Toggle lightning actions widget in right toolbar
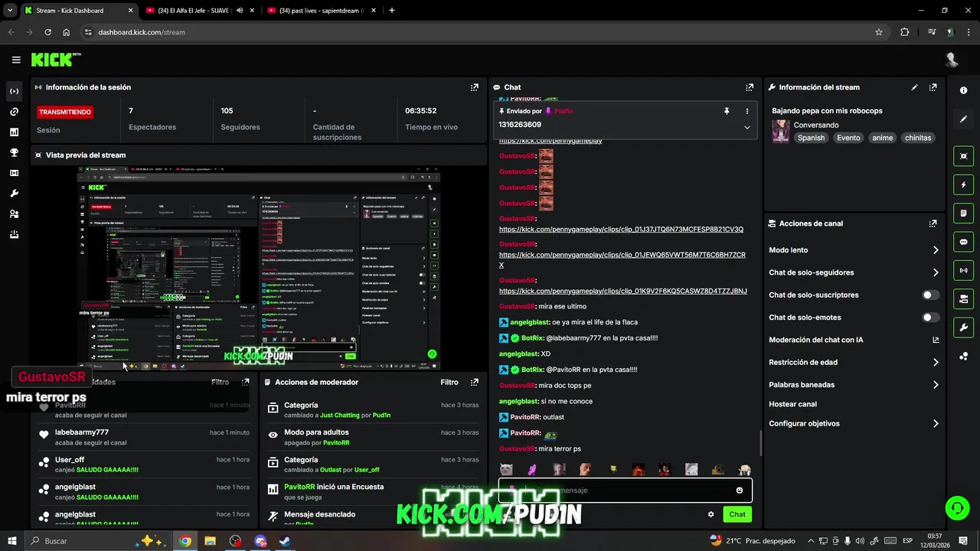The width and height of the screenshot is (980, 551). 964,184
